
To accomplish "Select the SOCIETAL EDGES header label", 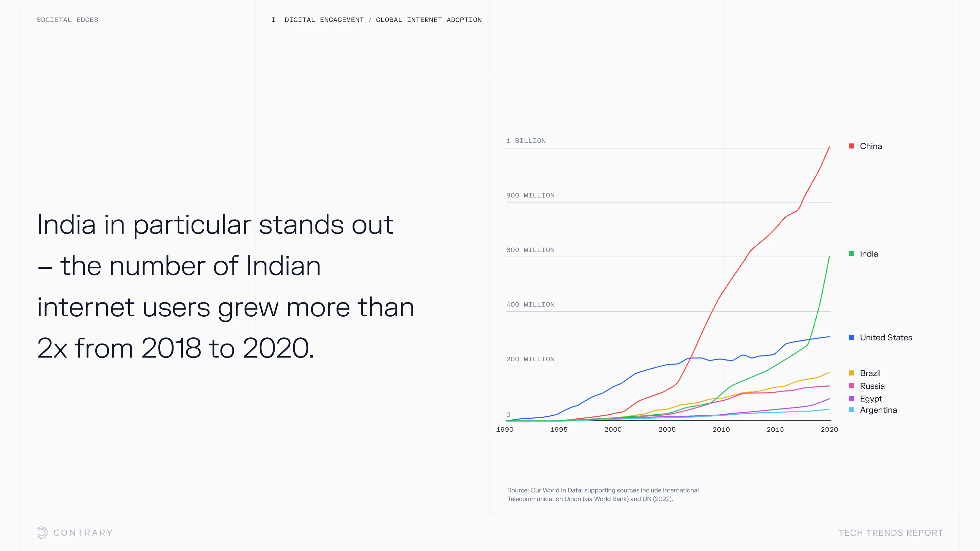I will point(67,20).
